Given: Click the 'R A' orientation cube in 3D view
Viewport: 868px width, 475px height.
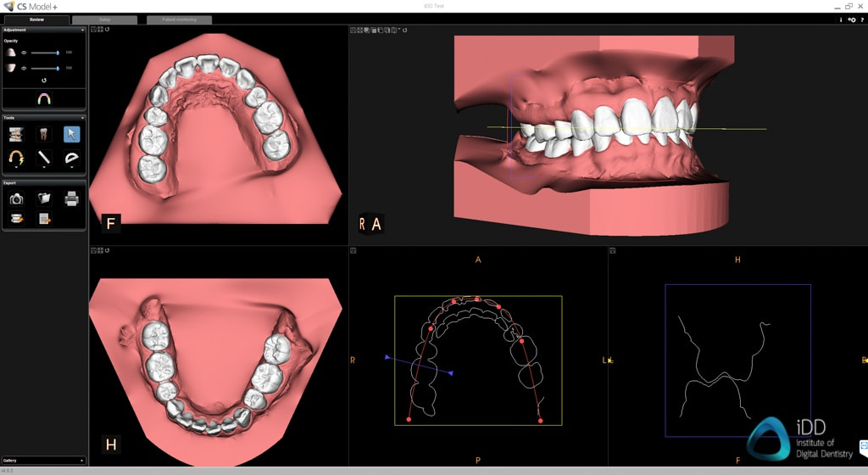Looking at the screenshot, I should [370, 224].
